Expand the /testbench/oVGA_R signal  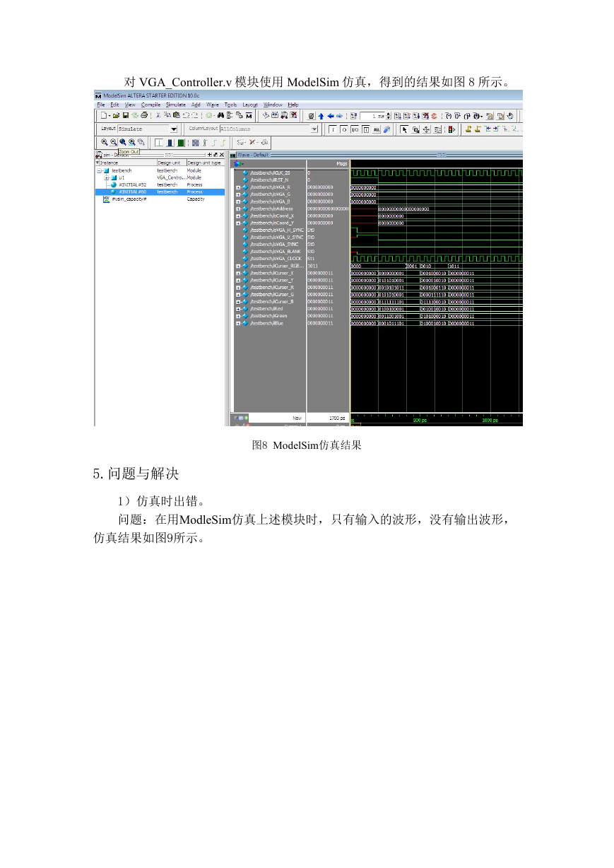pyautogui.click(x=237, y=187)
